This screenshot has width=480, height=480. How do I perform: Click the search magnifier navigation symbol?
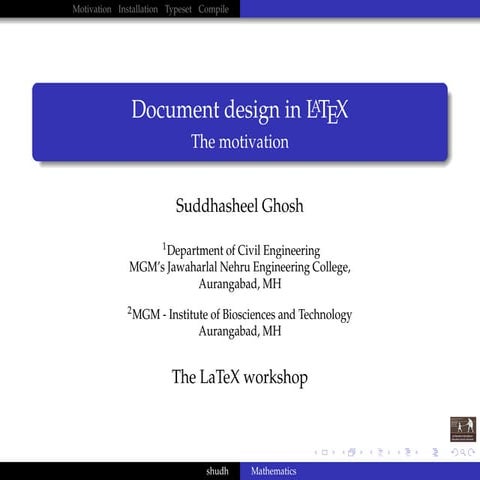tap(463, 452)
